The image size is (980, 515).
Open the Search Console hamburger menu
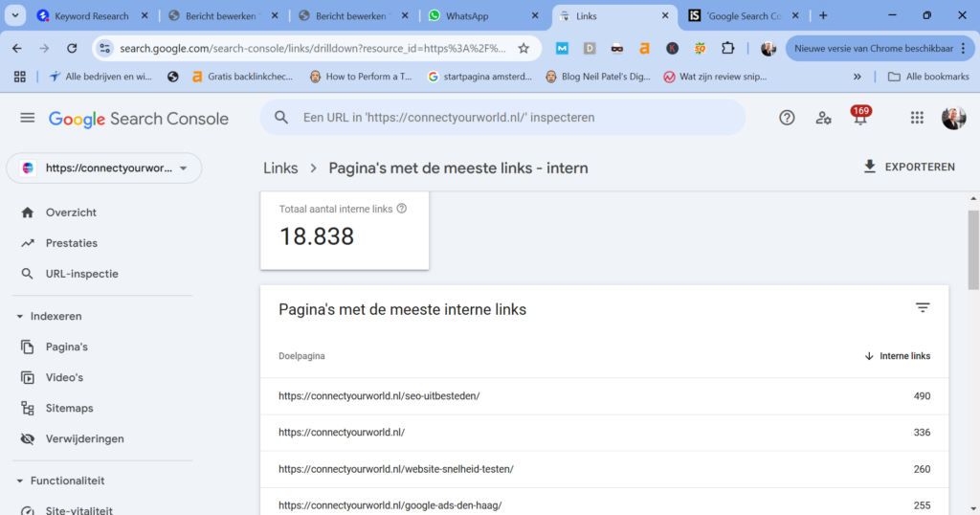coord(27,118)
